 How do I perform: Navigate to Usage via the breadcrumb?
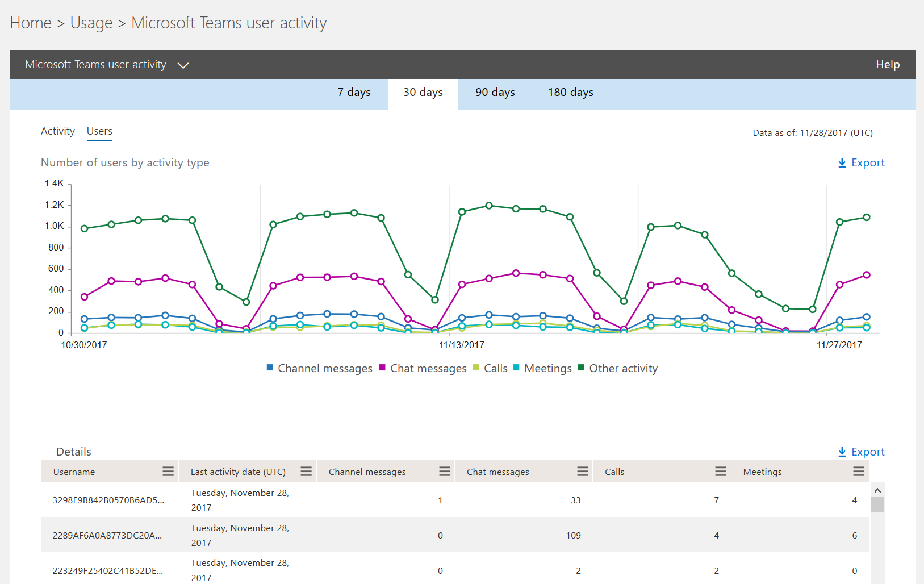(x=91, y=23)
